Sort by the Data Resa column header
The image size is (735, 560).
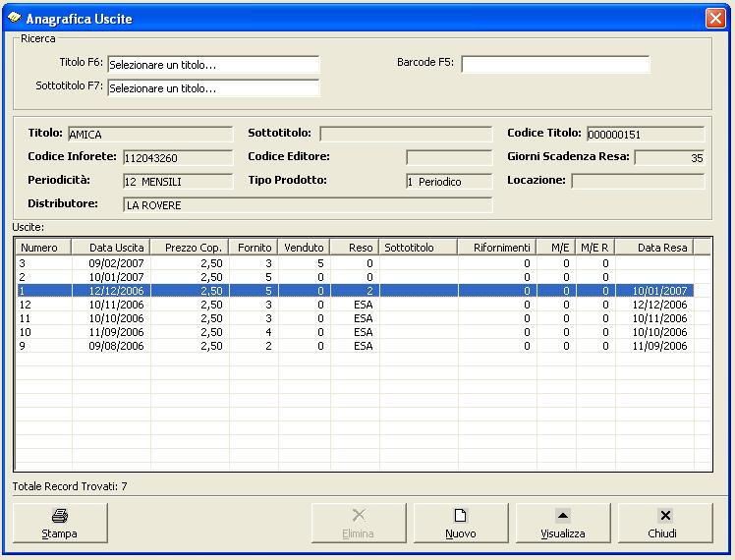coord(654,247)
